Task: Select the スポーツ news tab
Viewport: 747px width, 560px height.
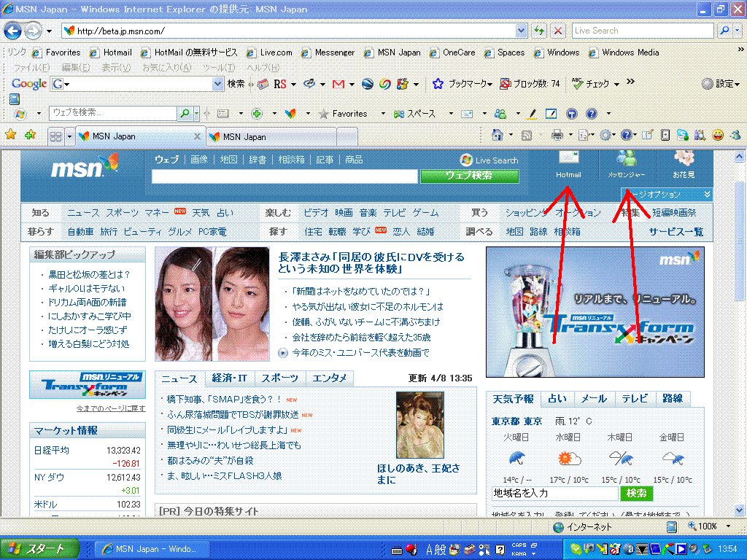Action: 280,378
